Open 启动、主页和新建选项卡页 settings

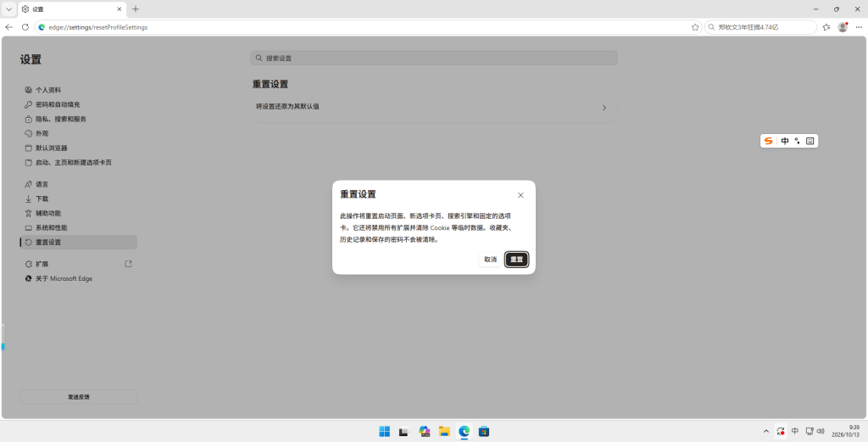[x=79, y=162]
